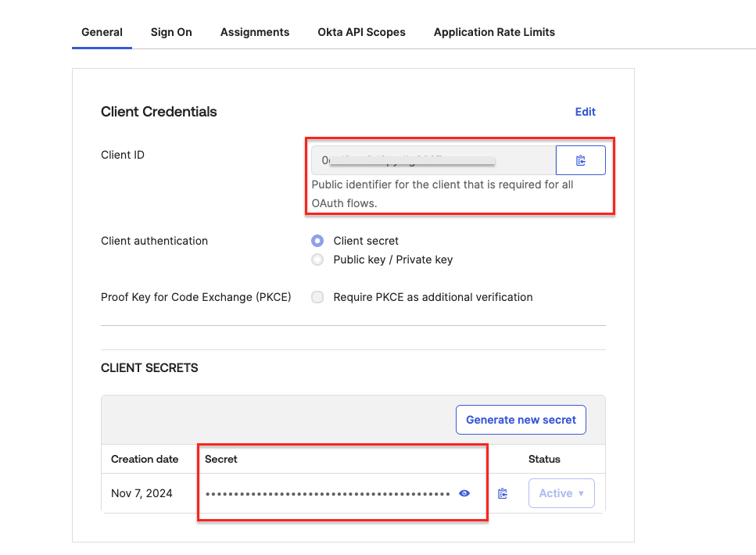Click the Status column header
Viewport: 756px width, 555px height.
coord(544,459)
